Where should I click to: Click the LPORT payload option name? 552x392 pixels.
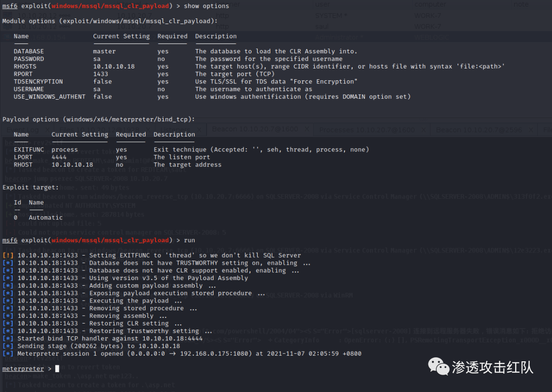tap(23, 157)
